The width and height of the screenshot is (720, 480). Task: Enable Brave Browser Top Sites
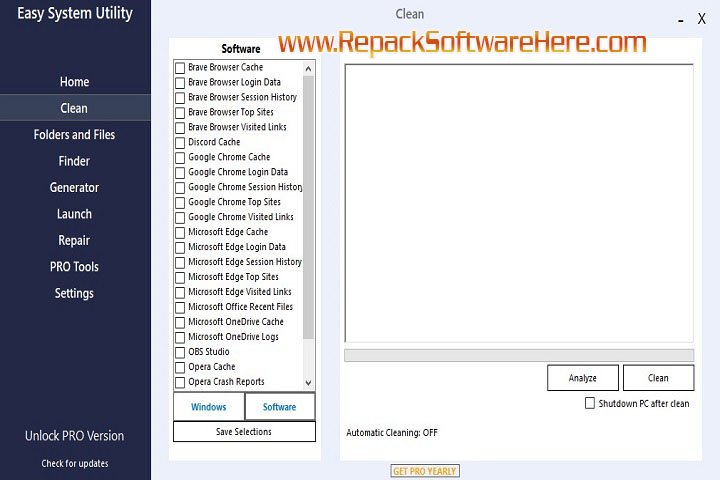tap(180, 113)
